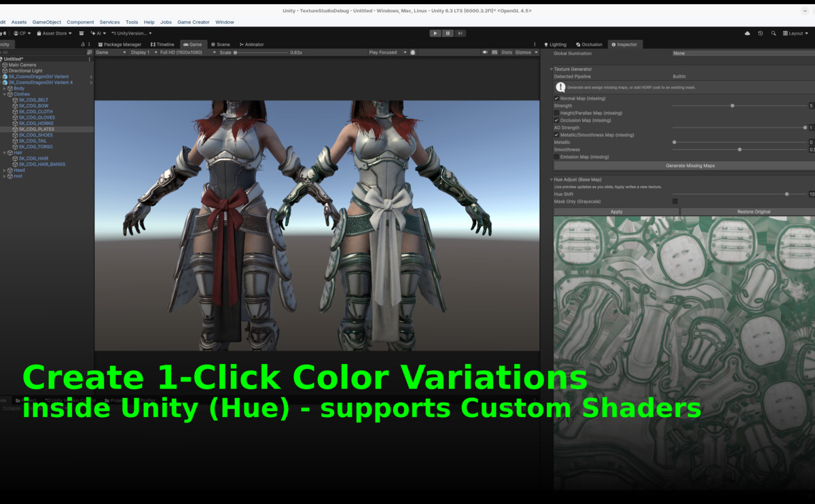Expand the Body object in Hierarchy
The image size is (815, 504).
point(5,88)
